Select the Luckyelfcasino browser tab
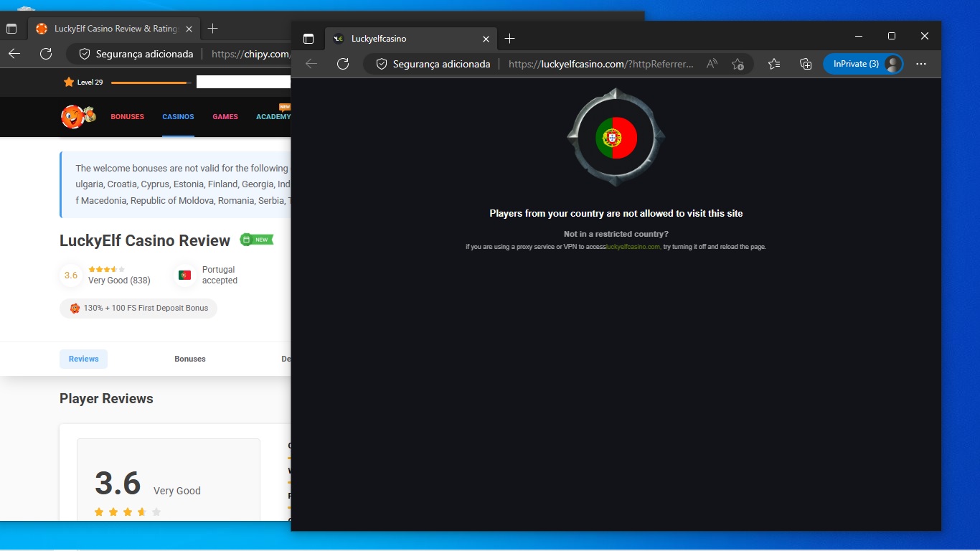 (402, 39)
